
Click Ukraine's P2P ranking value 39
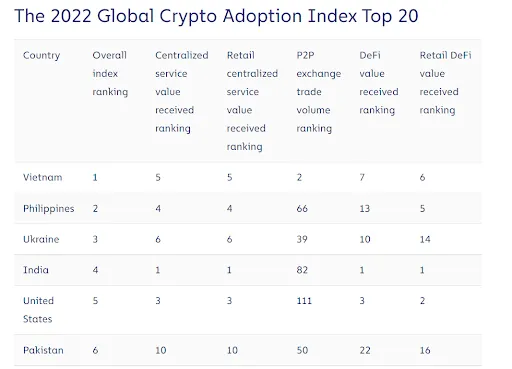302,239
